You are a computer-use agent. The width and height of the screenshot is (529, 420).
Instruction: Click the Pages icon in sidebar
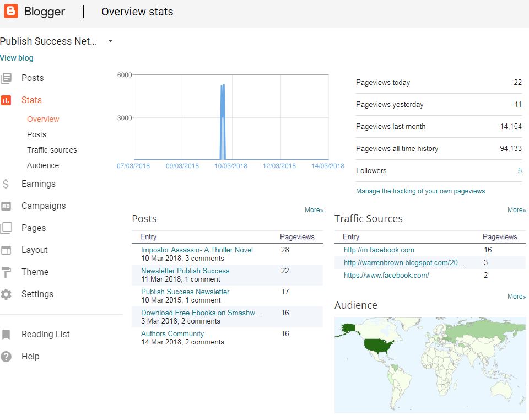click(6, 228)
